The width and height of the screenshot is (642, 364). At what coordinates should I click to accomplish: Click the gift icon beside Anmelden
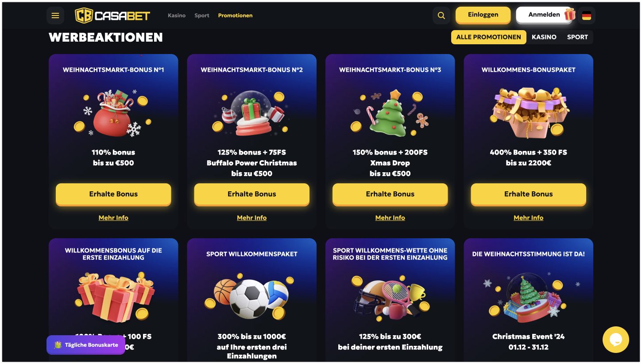click(570, 14)
